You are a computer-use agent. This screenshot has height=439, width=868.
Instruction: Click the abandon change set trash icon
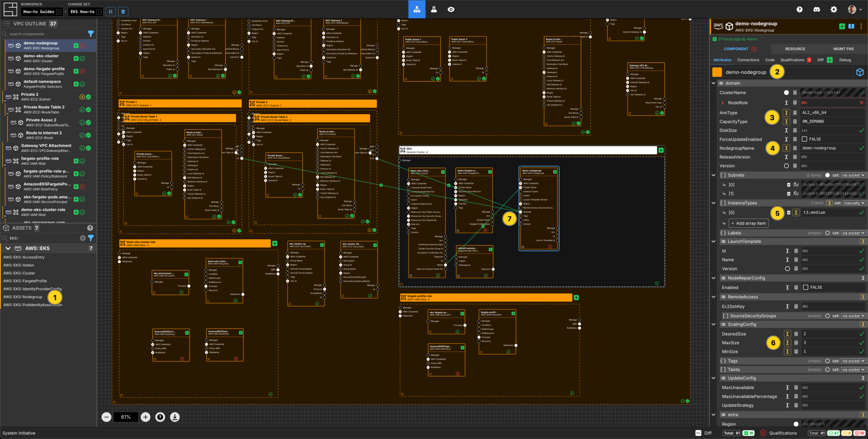coord(123,11)
